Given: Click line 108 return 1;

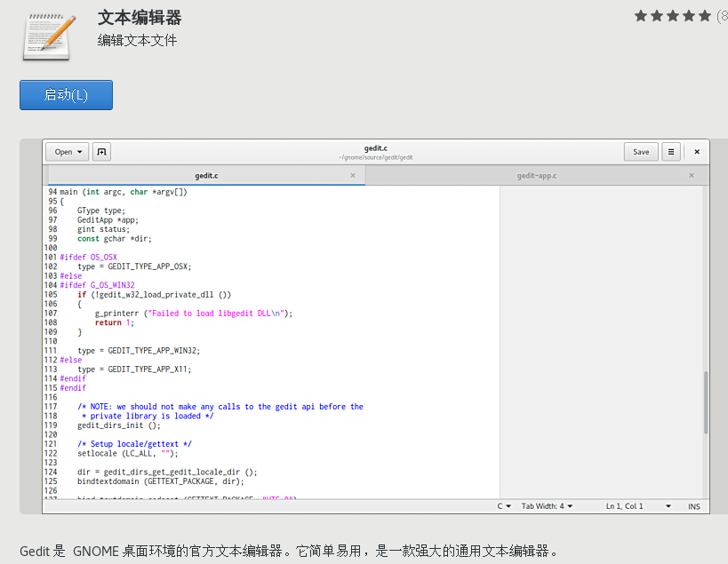Looking at the screenshot, I should pos(114,322).
